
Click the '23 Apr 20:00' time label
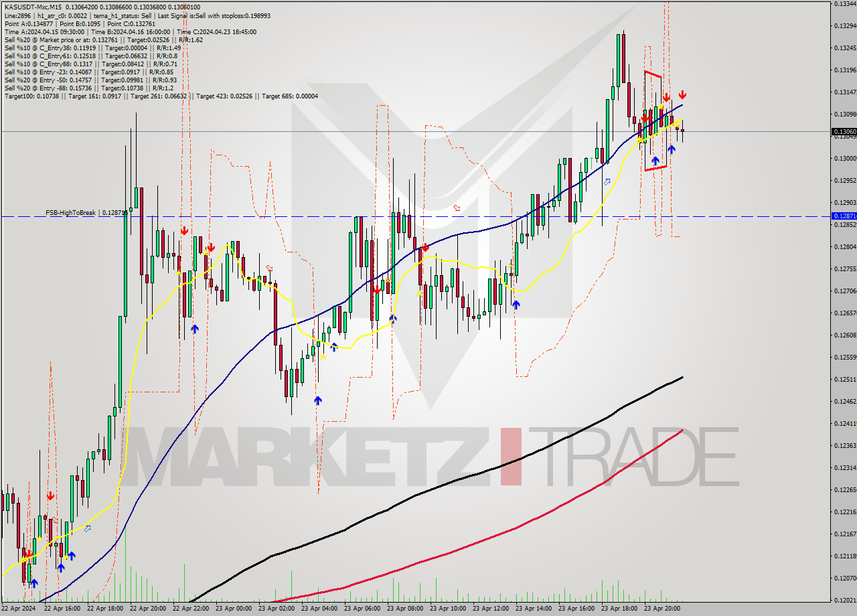662,609
